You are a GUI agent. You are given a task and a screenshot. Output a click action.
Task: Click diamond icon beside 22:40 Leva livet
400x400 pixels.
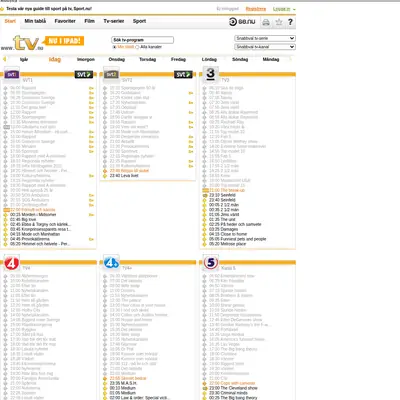(105, 176)
